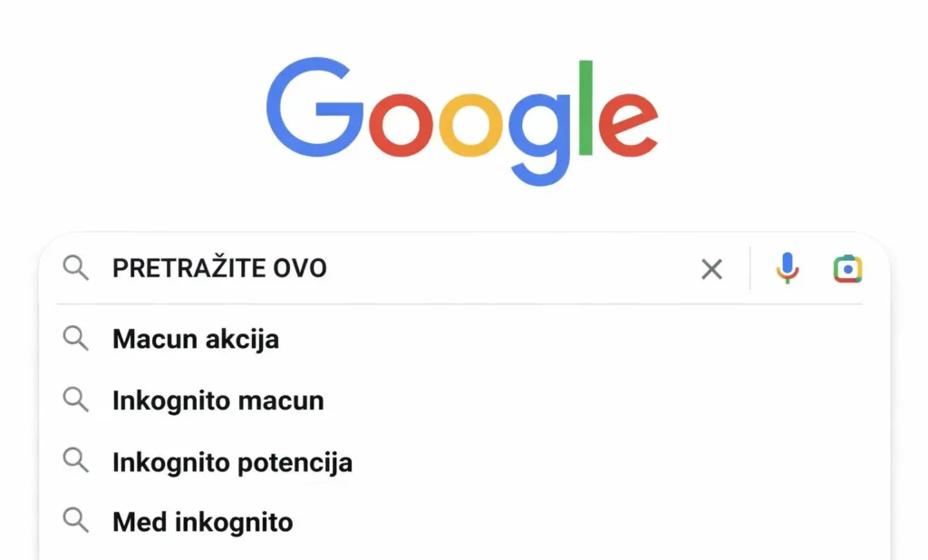Select the Inkognito macun suggestion
This screenshot has width=928, height=560.
[x=217, y=400]
